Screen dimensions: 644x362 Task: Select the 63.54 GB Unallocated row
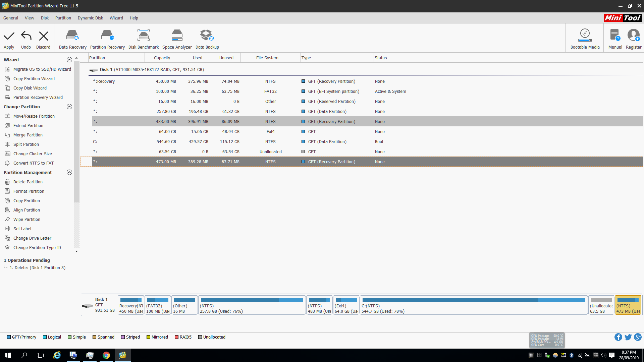(367, 152)
